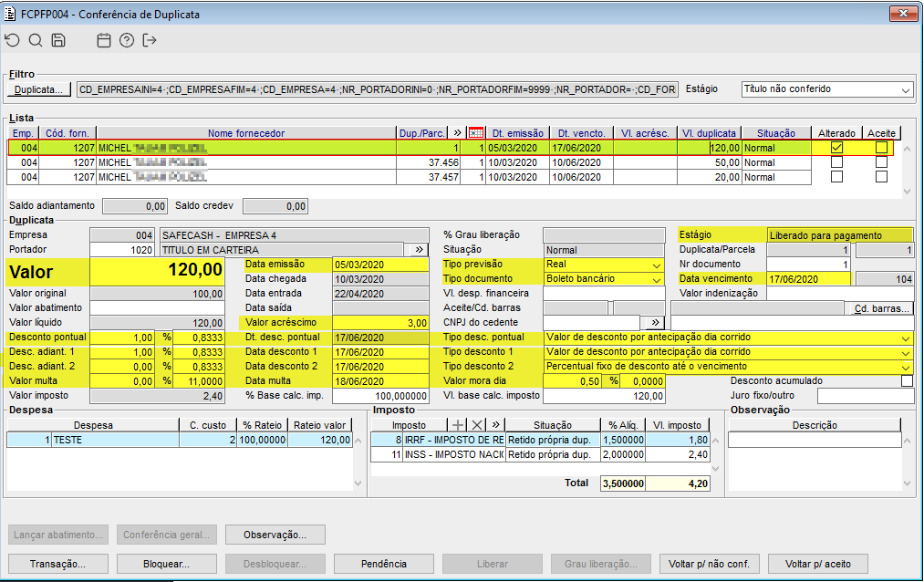Click the undo/refresh arrow toolbar icon
Image resolution: width=924 pixels, height=582 pixels.
[12, 40]
